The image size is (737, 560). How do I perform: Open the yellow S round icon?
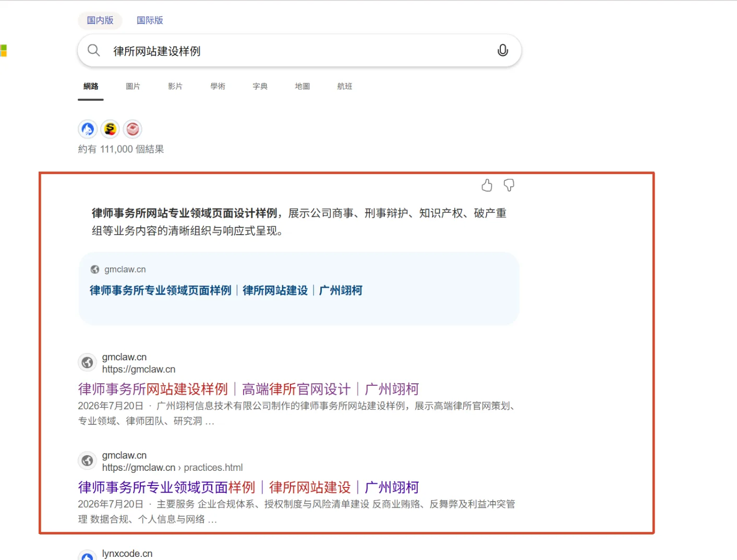click(x=110, y=129)
